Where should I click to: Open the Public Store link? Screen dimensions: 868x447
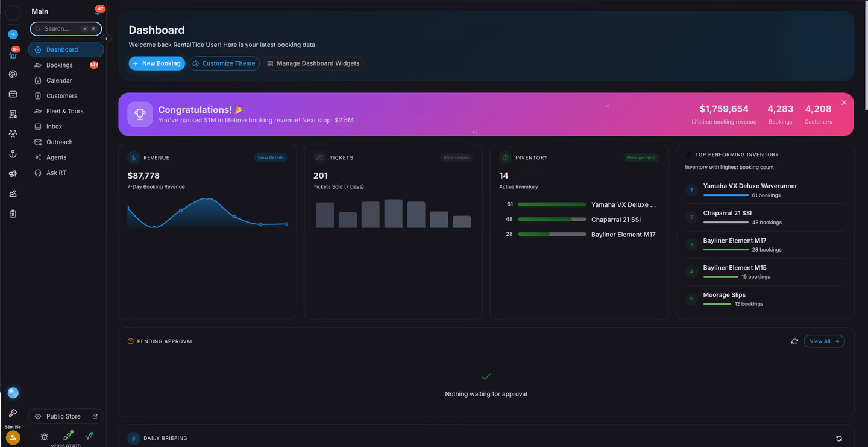coord(66,416)
